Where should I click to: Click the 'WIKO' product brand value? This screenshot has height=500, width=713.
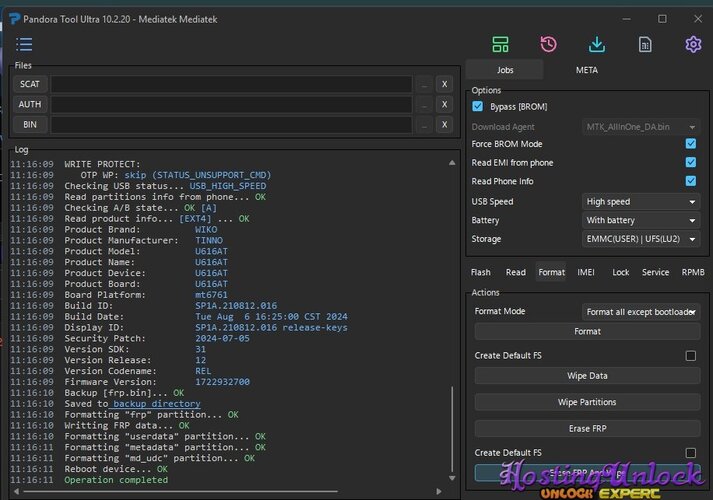click(206, 230)
